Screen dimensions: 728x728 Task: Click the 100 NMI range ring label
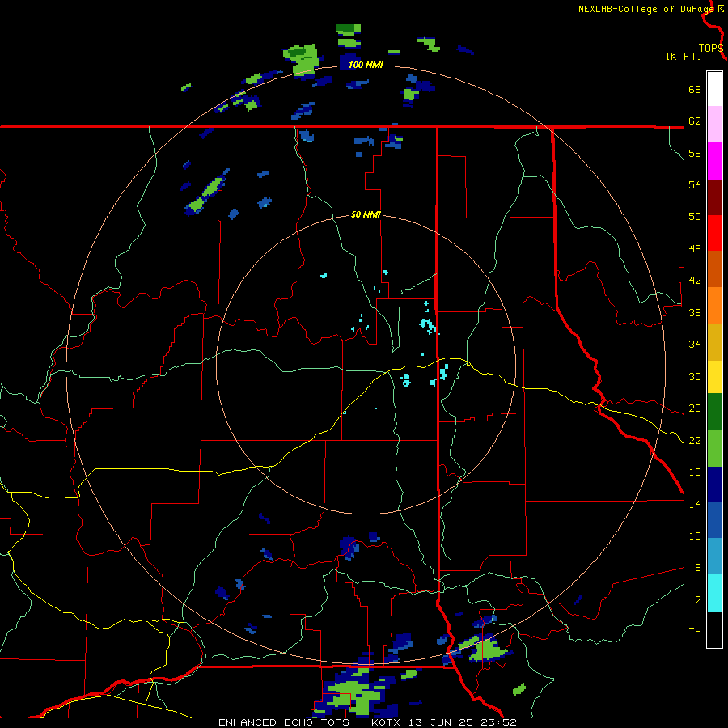pos(366,65)
